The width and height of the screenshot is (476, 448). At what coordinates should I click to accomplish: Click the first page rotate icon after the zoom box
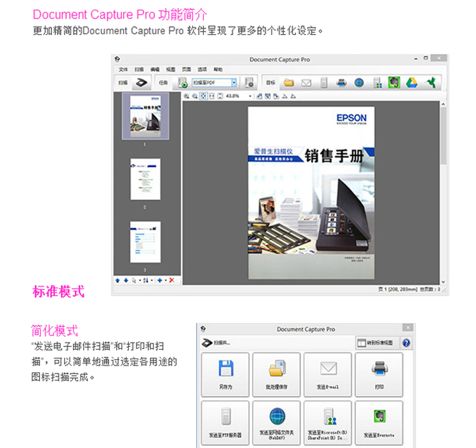259,96
